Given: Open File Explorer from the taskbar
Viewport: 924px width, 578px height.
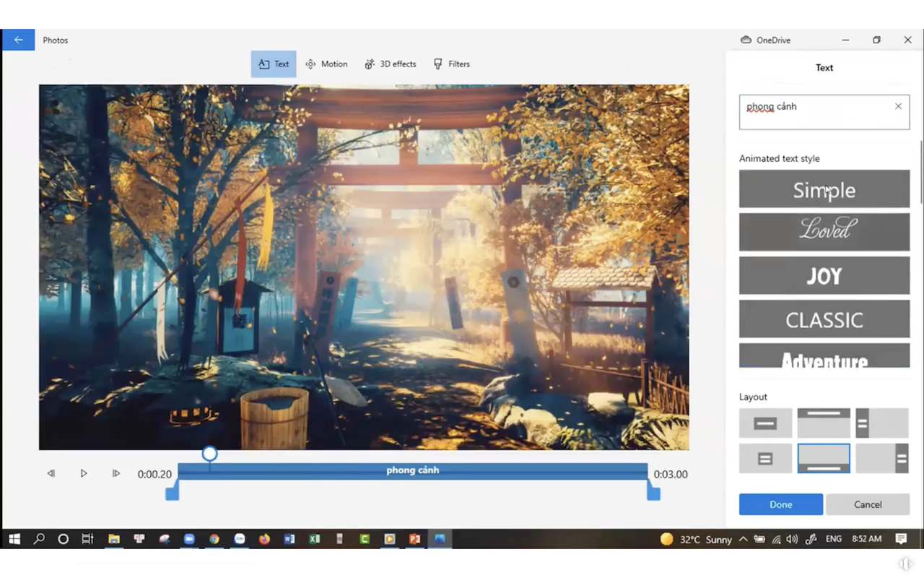Looking at the screenshot, I should click(114, 539).
